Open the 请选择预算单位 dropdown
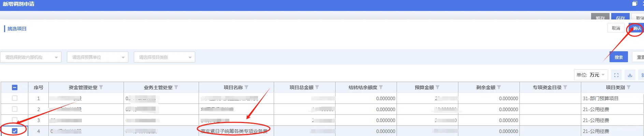The height and width of the screenshot is (136, 644). click(x=98, y=57)
